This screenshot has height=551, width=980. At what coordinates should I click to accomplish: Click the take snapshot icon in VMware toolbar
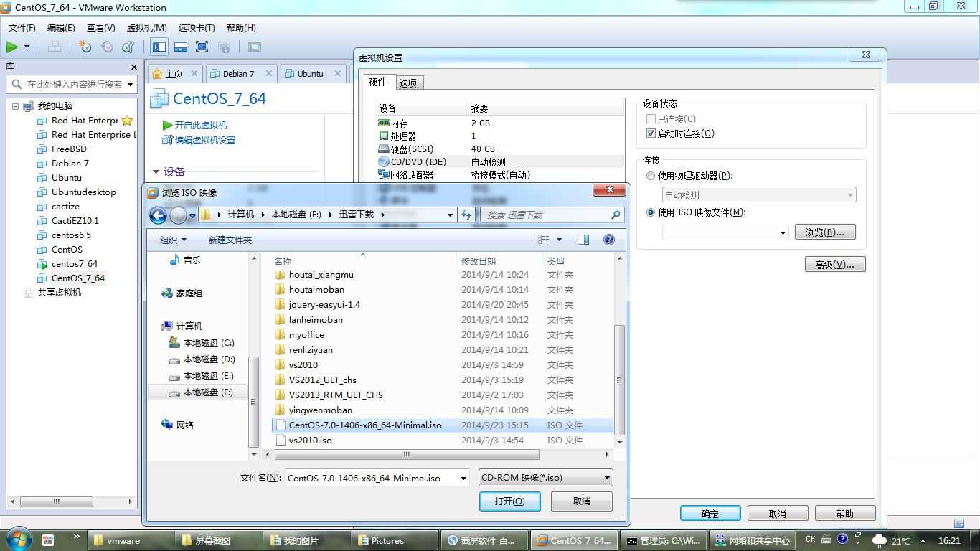tap(85, 47)
